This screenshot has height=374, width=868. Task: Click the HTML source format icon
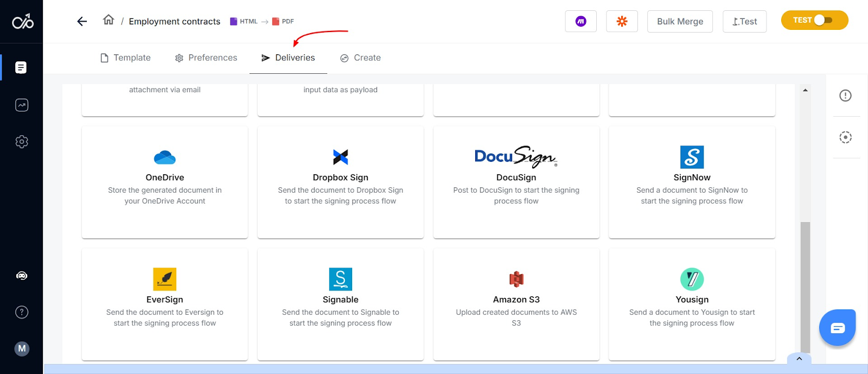pos(234,21)
